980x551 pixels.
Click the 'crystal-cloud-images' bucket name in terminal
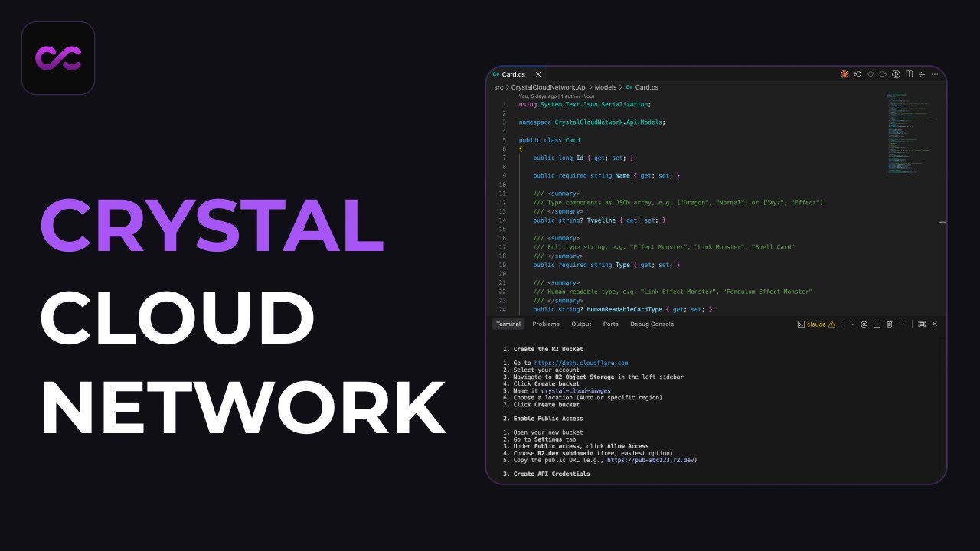[x=576, y=391]
